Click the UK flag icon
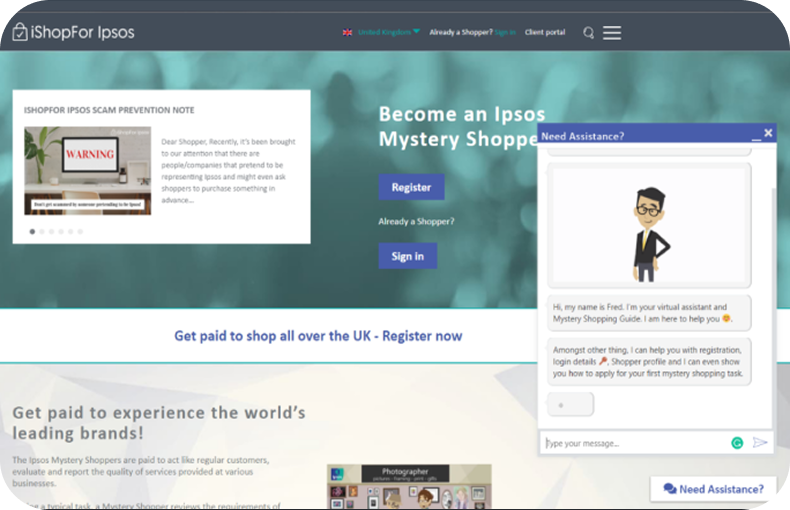This screenshot has height=510, width=790. coord(347,32)
